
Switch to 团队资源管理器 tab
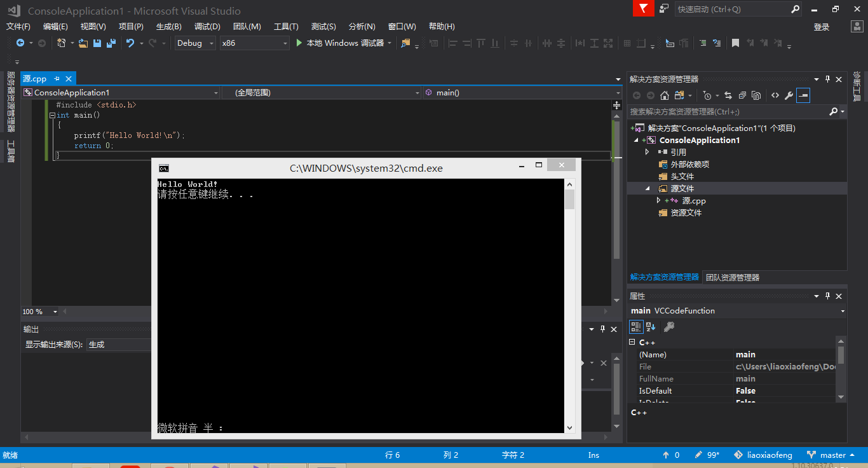coord(733,277)
